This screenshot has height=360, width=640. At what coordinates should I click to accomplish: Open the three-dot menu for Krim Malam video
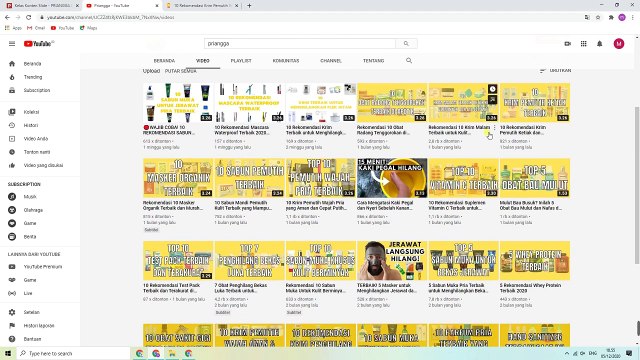(x=495, y=128)
